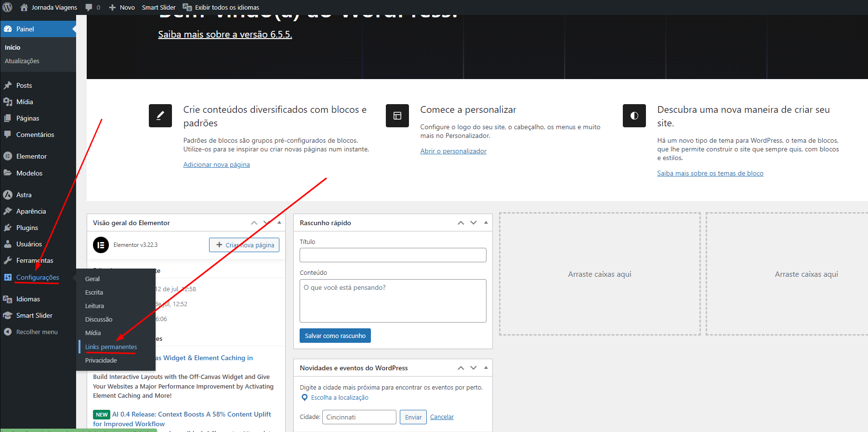The height and width of the screenshot is (432, 868).
Task: Move Novidades e eventos widget down
Action: pyautogui.click(x=473, y=368)
